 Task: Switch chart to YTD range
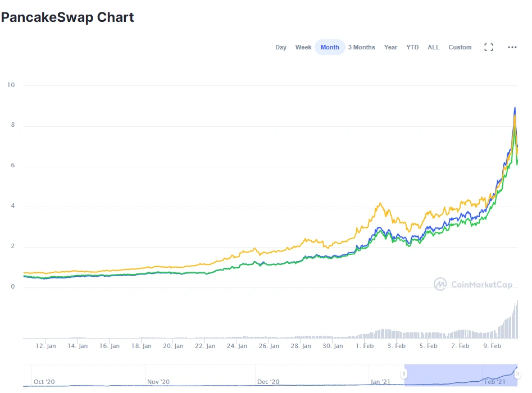pos(412,47)
